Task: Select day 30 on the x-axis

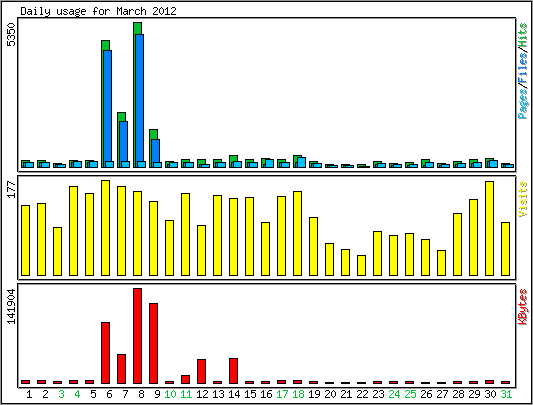Action: point(490,394)
